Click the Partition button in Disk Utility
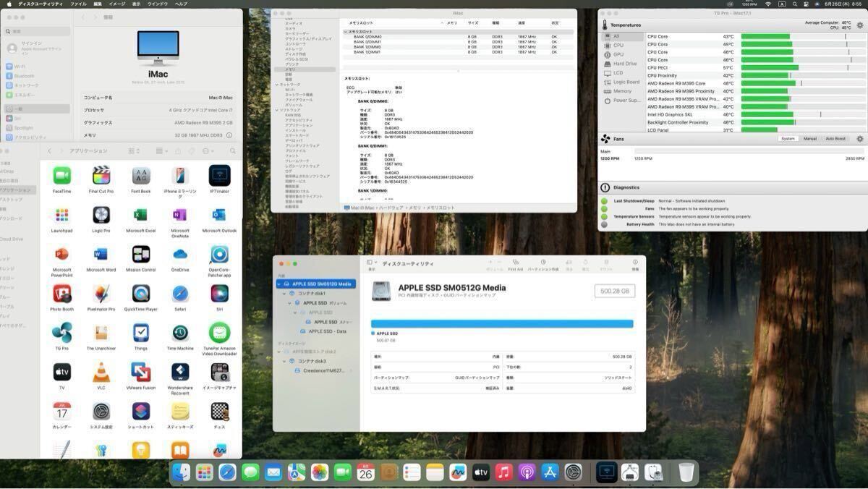868x489 pixels. pos(542,265)
